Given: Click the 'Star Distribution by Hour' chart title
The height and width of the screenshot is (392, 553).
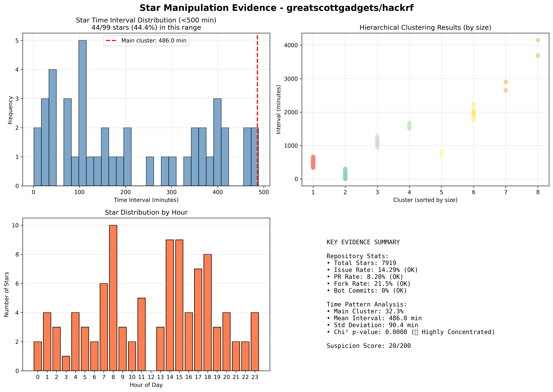Looking at the screenshot, I should point(146,212).
